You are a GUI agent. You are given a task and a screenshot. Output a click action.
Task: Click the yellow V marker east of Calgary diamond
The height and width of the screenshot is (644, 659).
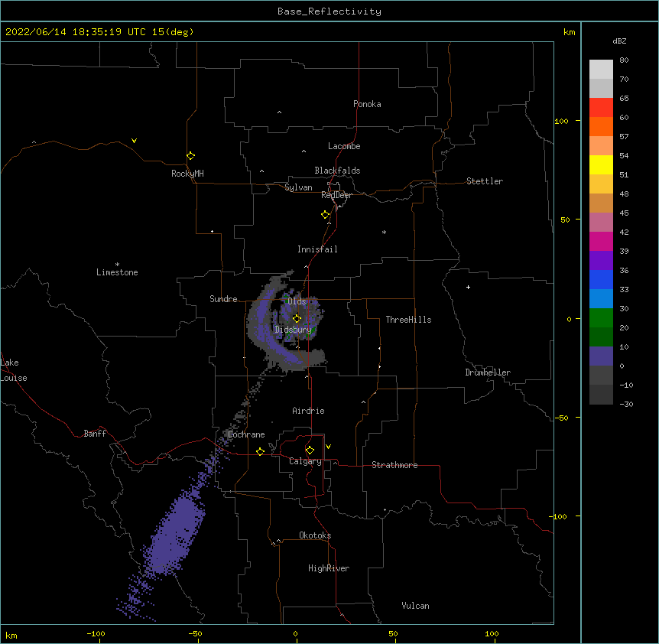tap(328, 447)
